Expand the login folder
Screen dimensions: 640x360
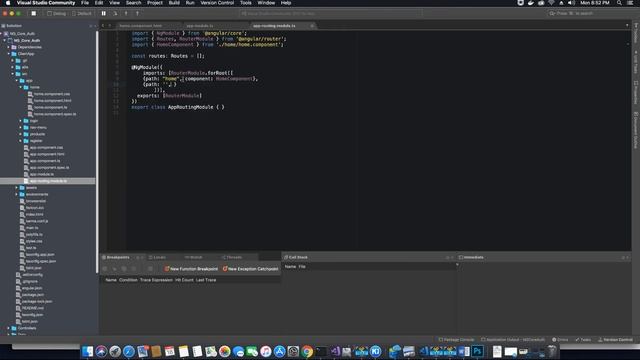point(21,121)
